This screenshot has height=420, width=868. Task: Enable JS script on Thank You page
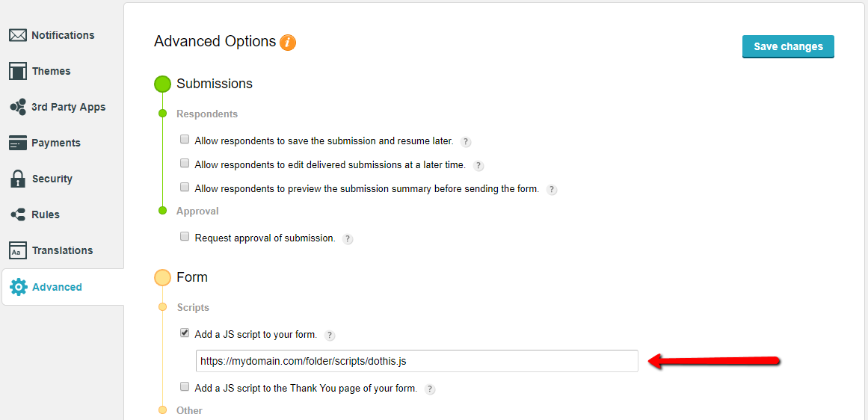click(185, 387)
